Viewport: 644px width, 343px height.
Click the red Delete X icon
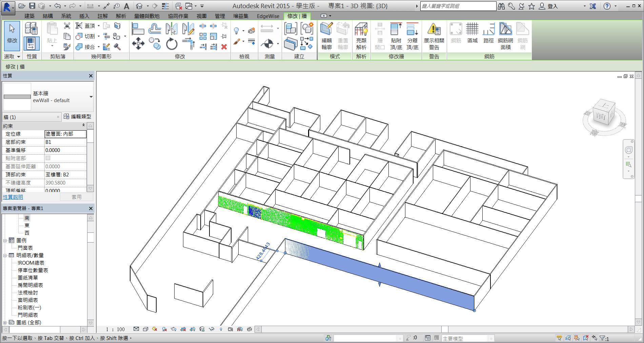coord(224,47)
